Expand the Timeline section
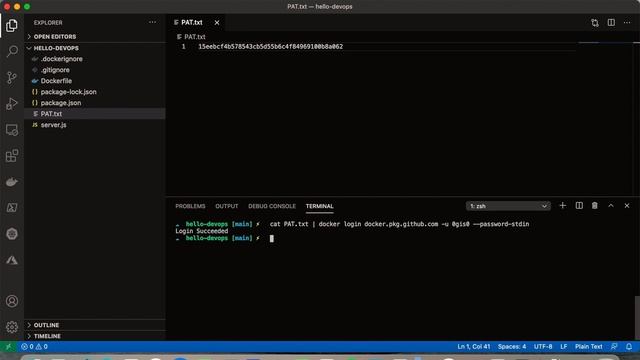Image resolution: width=640 pixels, height=360 pixels. [95, 336]
